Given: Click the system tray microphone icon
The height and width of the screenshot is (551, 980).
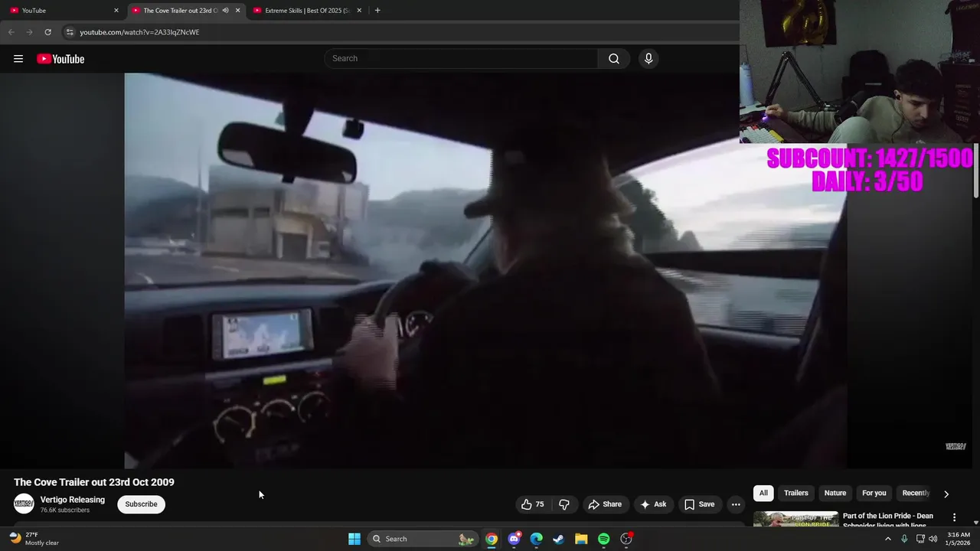Looking at the screenshot, I should pos(904,539).
